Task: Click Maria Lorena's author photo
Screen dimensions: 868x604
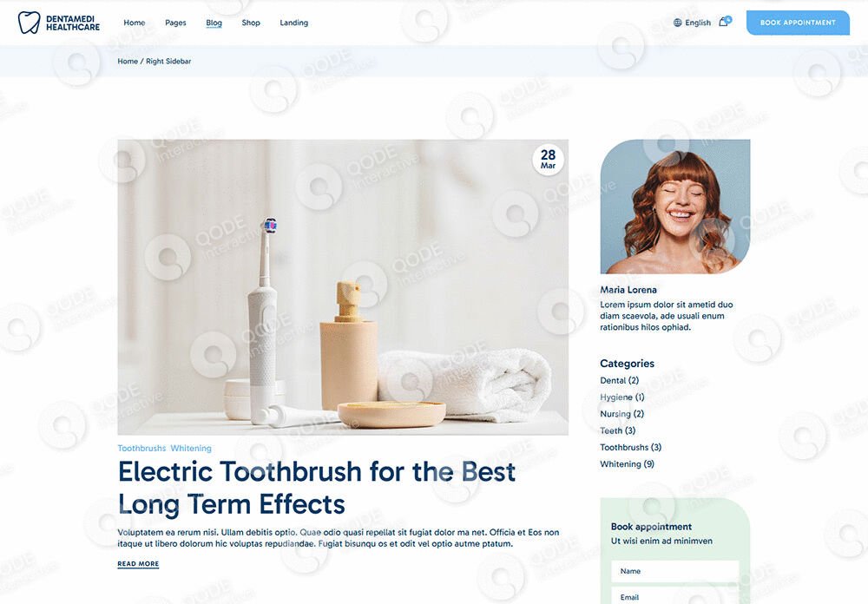Action: coord(675,207)
